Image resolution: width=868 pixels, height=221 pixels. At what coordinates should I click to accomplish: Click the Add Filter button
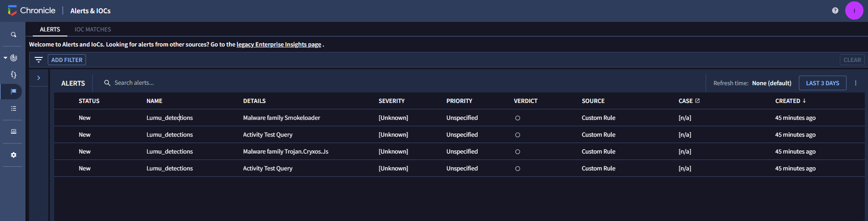click(67, 60)
